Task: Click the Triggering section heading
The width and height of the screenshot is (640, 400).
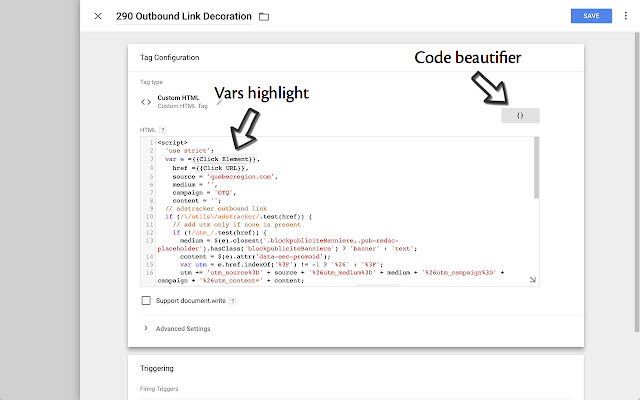Action: pyautogui.click(x=157, y=368)
